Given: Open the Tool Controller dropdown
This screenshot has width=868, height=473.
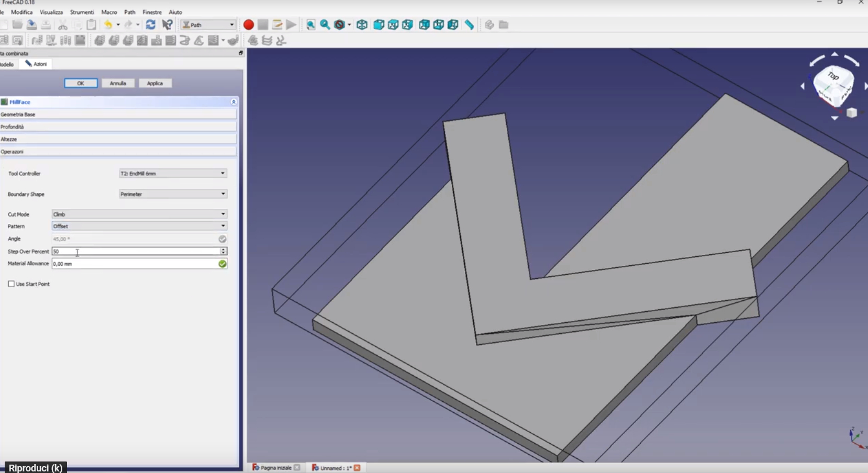Looking at the screenshot, I should [x=173, y=173].
